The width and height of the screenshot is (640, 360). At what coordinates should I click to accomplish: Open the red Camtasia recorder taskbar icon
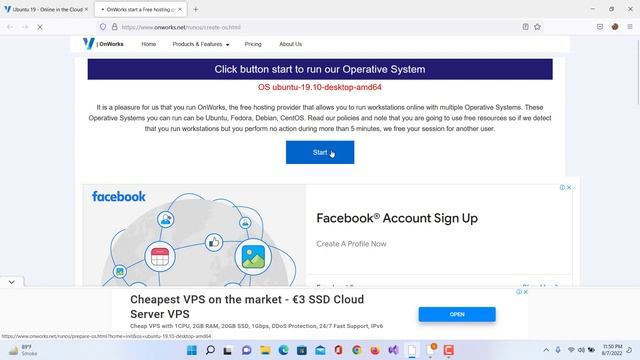[x=449, y=350]
